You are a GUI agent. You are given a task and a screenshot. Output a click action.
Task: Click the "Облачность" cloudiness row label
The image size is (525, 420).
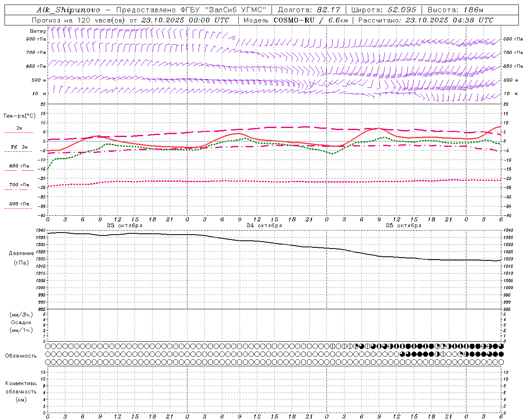click(x=21, y=356)
